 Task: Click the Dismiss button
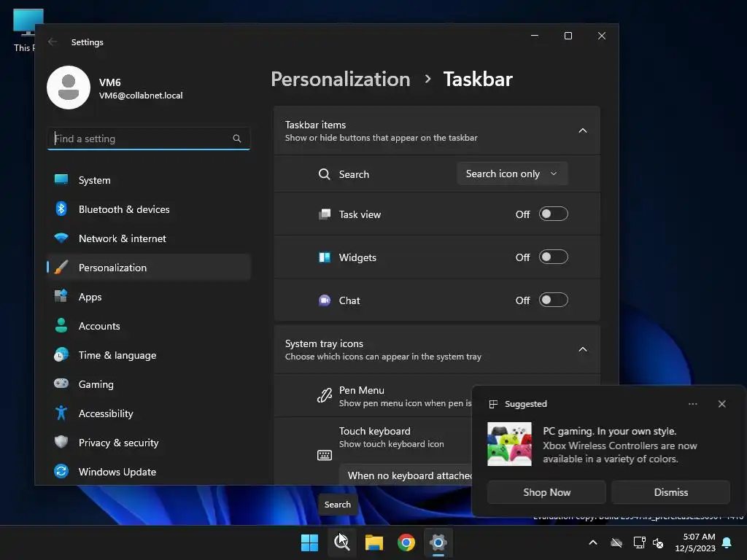(670, 492)
